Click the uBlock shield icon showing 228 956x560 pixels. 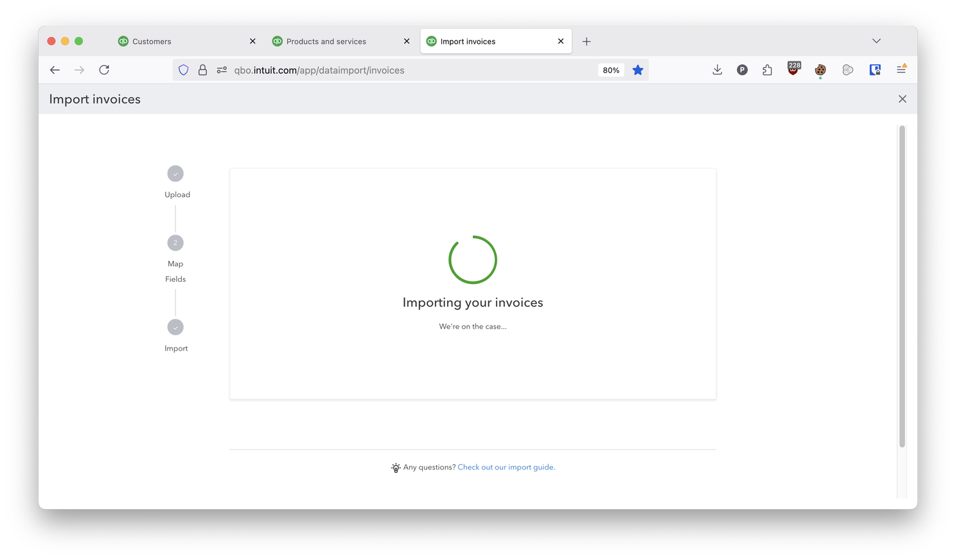[794, 69]
